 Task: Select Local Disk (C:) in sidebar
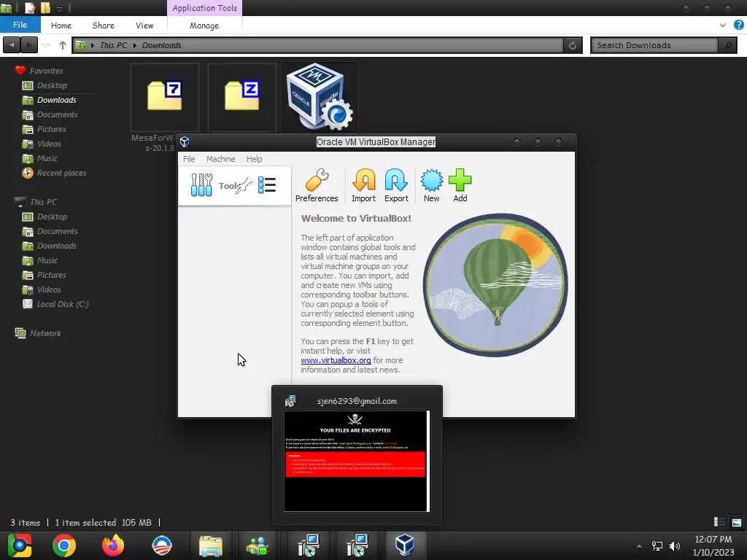coord(63,304)
